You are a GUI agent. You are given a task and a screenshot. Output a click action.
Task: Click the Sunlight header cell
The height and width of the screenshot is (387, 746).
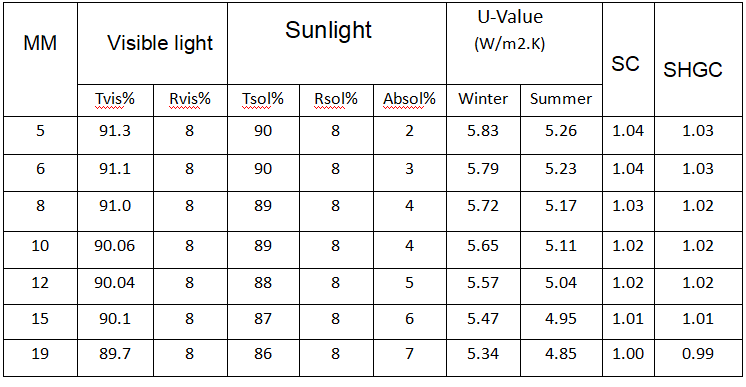click(337, 44)
